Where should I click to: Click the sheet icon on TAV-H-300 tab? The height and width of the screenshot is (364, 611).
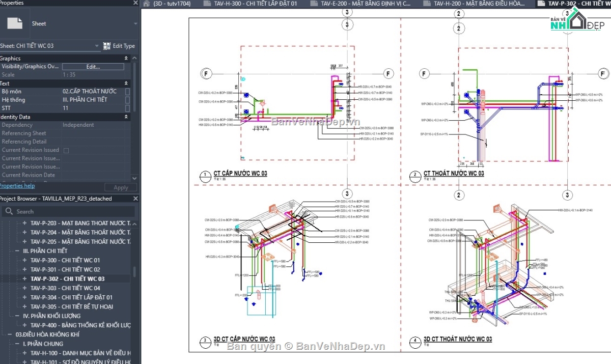point(207,4)
